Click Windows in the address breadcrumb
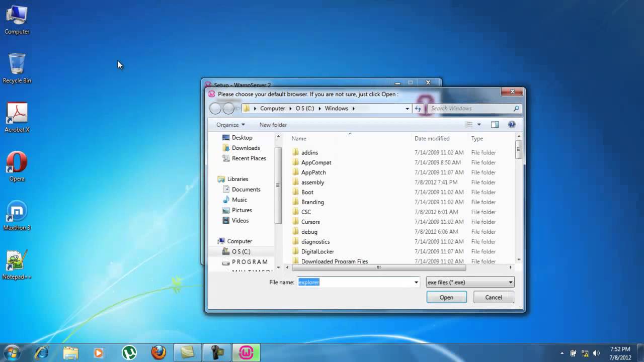 (337, 108)
